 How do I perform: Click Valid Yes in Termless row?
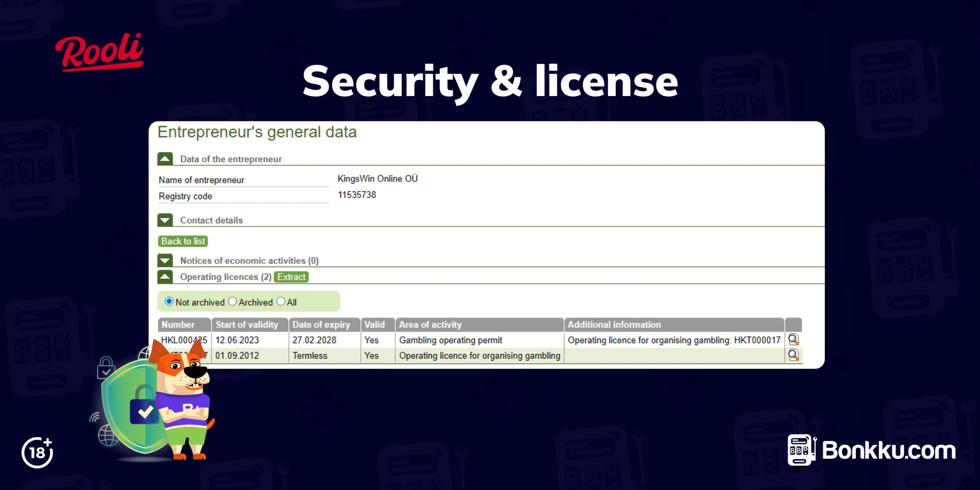371,356
